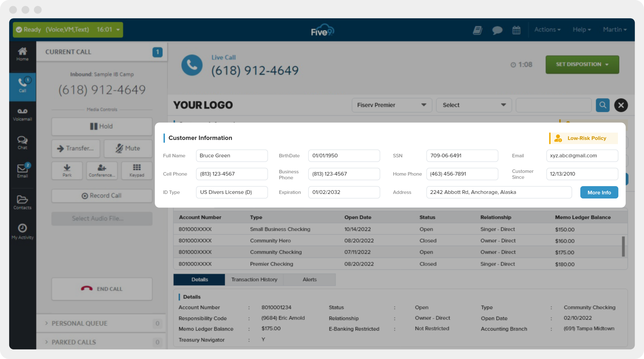Open the Actions menu
The image size is (644, 359).
click(547, 30)
